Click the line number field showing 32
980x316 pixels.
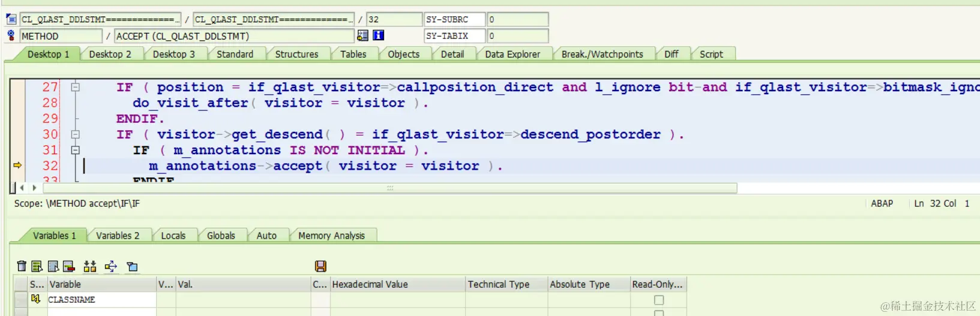tap(394, 19)
